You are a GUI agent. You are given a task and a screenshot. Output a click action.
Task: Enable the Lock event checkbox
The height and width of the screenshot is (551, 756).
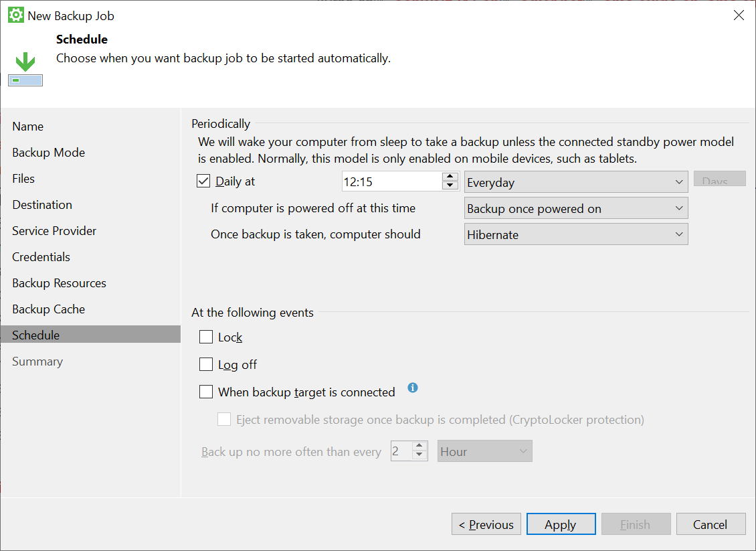click(x=206, y=337)
